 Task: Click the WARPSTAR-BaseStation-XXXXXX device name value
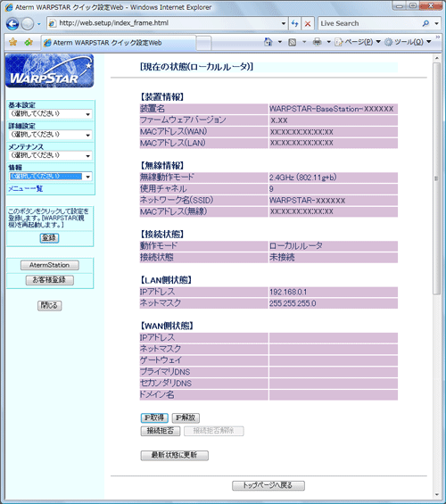(x=331, y=109)
